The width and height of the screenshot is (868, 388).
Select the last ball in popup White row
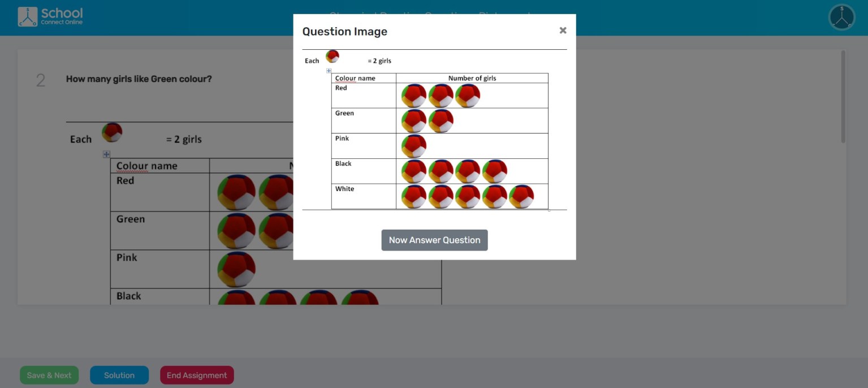point(521,196)
